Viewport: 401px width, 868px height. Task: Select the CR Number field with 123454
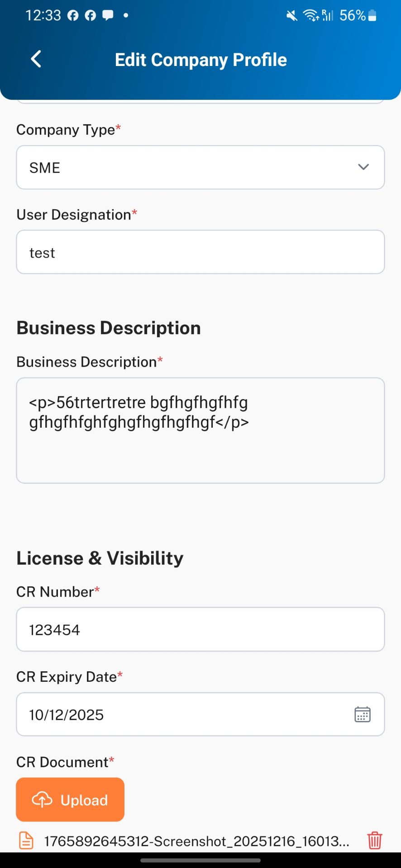tap(200, 629)
